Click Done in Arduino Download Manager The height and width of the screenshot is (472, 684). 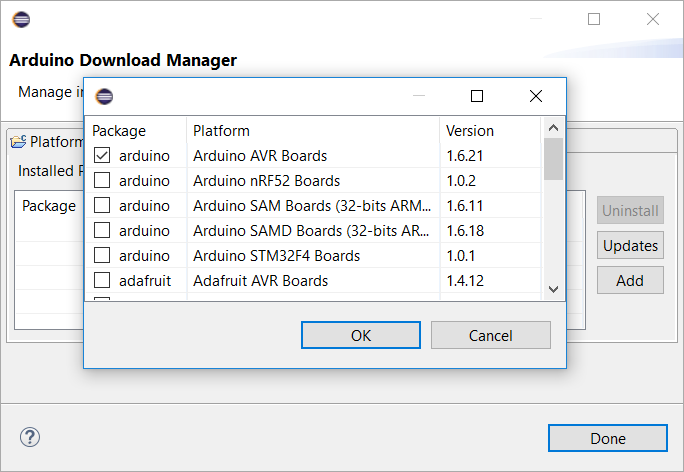point(608,438)
